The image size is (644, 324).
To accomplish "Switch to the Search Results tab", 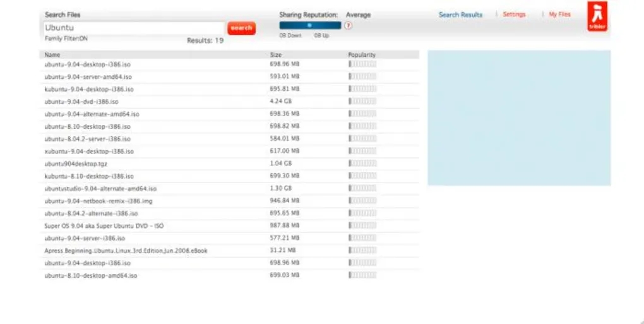I will click(460, 15).
